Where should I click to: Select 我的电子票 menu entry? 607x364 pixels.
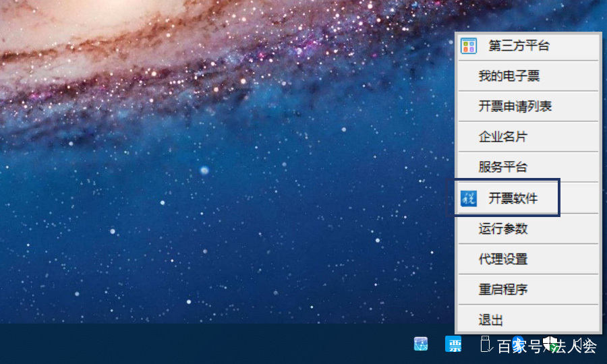coord(528,75)
